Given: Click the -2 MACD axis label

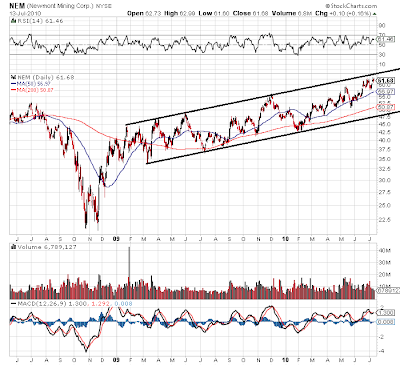Looking at the screenshot, I should 382,337.
